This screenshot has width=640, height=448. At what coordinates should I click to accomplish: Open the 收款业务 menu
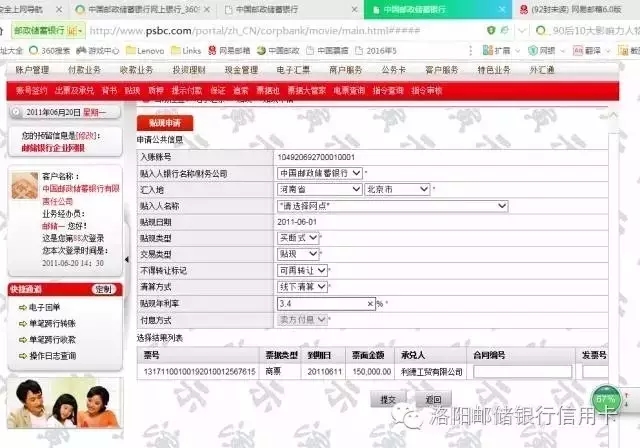point(136,70)
